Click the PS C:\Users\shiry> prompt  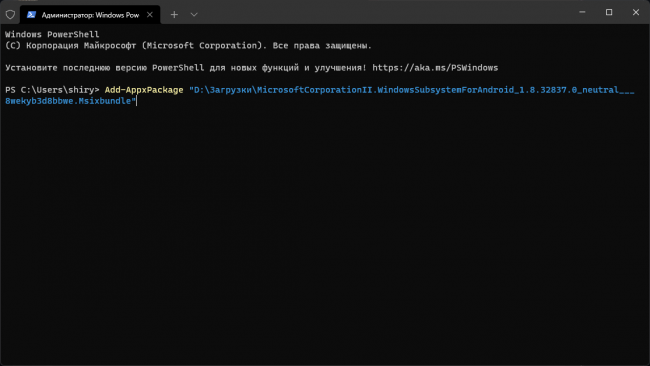click(x=52, y=90)
